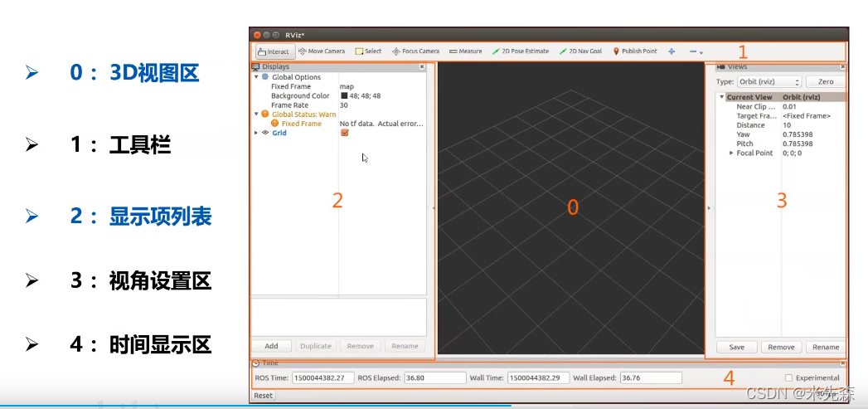Click the Displays panel monitor icon

point(255,66)
